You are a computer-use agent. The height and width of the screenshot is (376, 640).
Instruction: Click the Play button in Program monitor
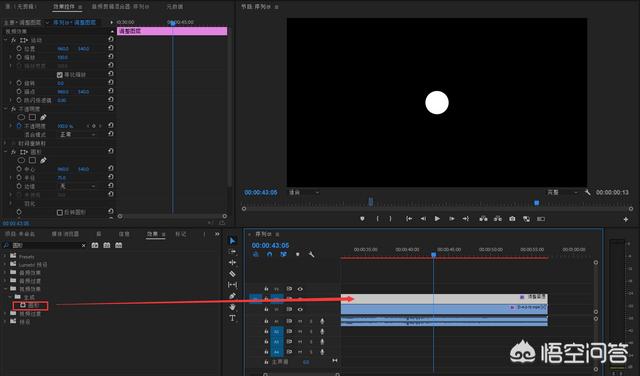pos(437,219)
